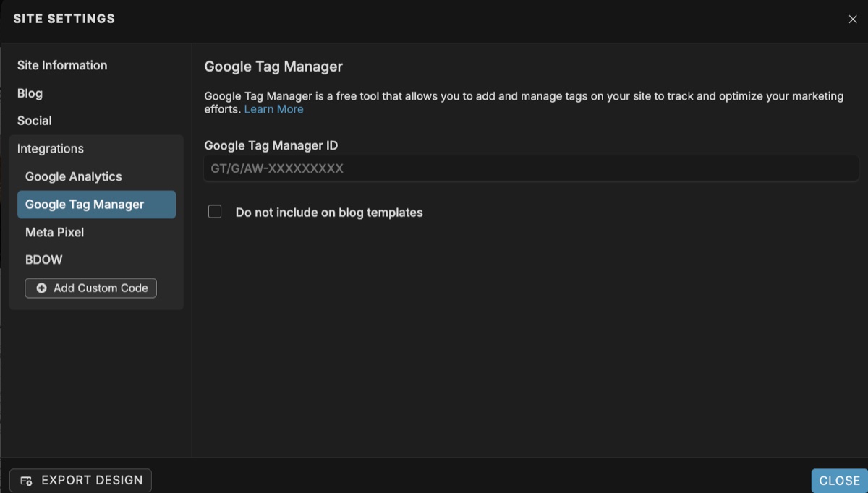868x493 pixels.
Task: Follow the Learn More link
Action: point(273,109)
